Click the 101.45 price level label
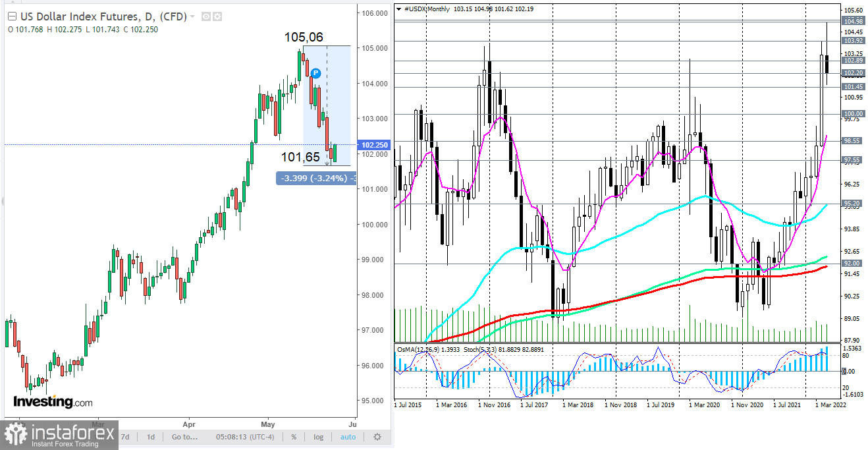 [854, 86]
